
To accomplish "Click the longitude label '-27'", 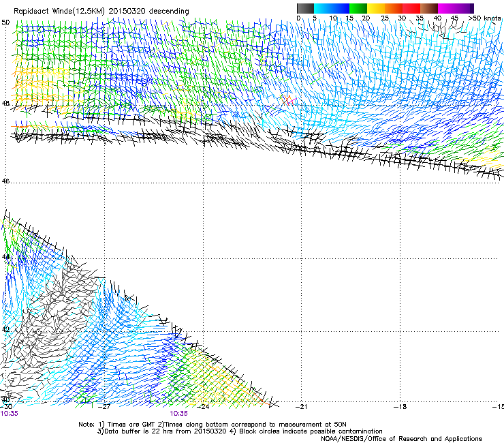I will click(x=104, y=406).
